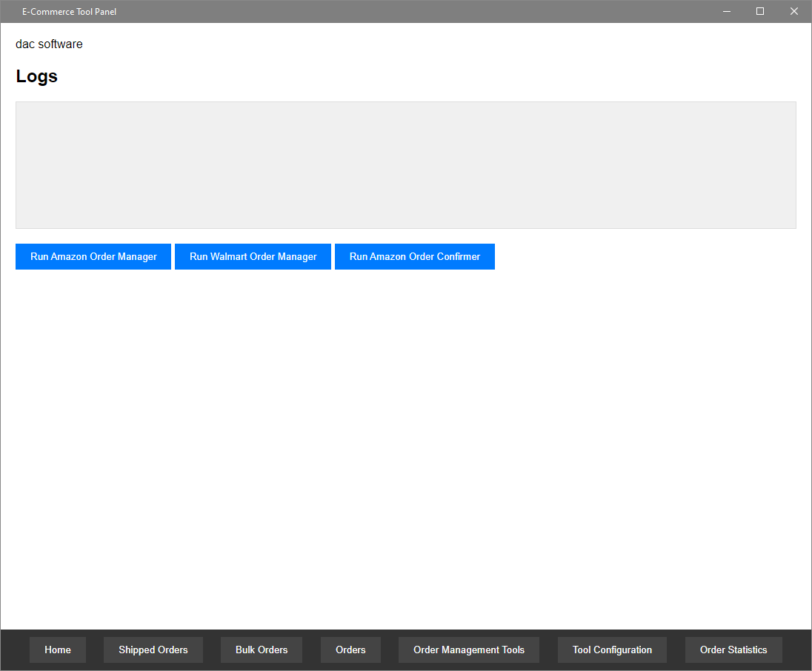This screenshot has width=812, height=671.
Task: Maximize the application window
Action: point(760,11)
